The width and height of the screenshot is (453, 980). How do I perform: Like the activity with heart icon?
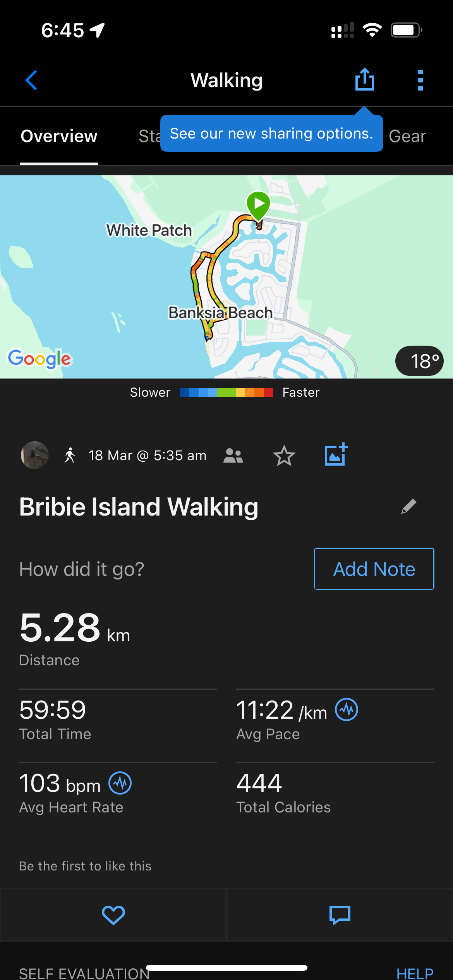[113, 915]
